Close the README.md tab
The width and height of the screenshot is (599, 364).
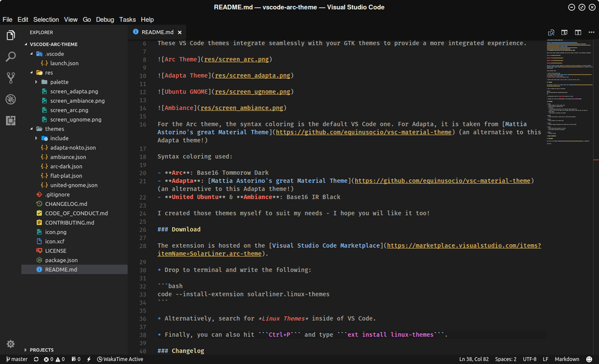pyautogui.click(x=180, y=33)
